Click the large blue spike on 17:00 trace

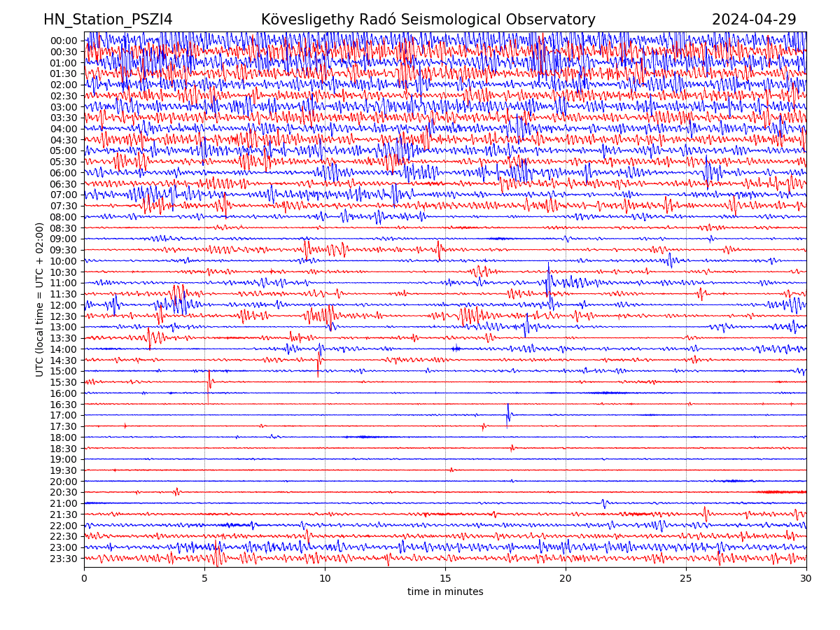click(508, 414)
